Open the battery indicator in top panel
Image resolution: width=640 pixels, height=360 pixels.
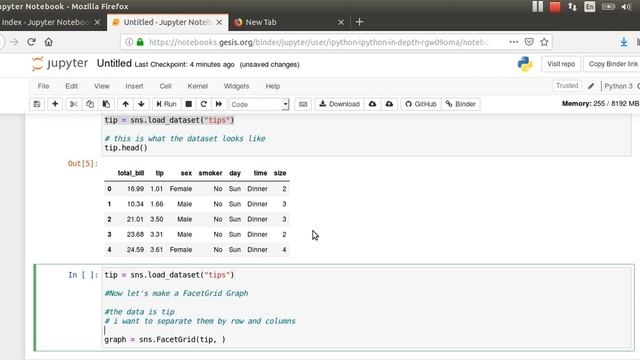click(x=608, y=7)
